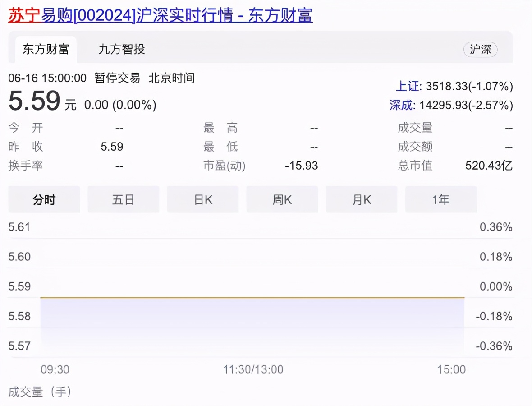Click the 换手率 label
Viewport: 532px width, 406px height.
(26, 166)
